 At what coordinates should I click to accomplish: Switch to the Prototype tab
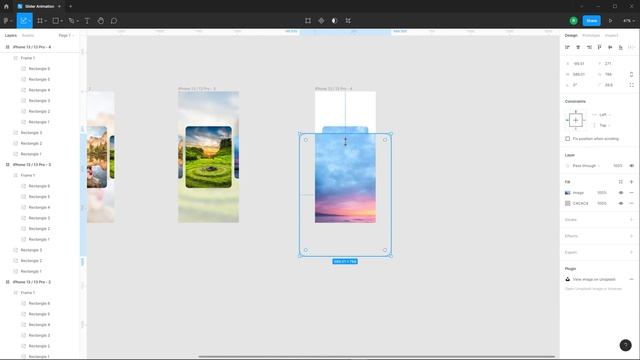[591, 36]
